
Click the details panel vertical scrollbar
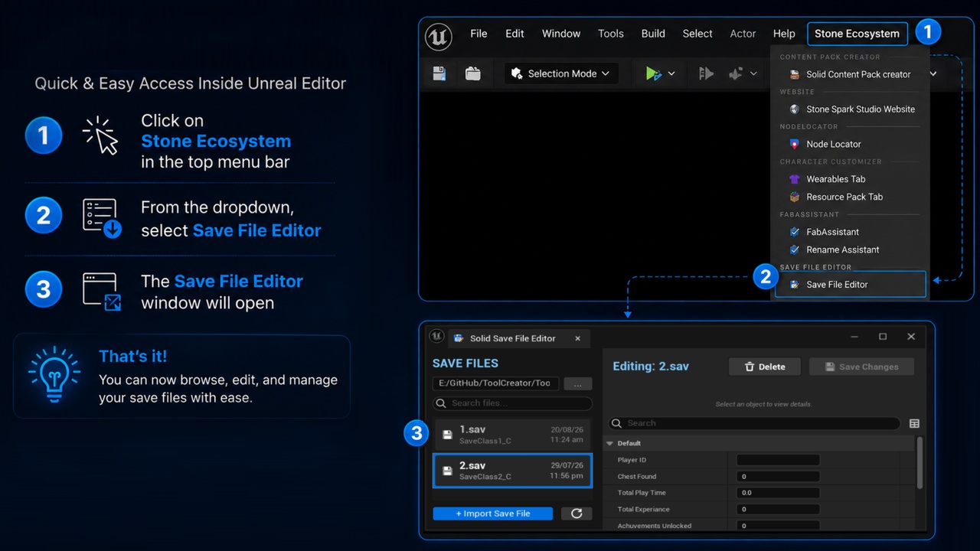click(x=920, y=462)
